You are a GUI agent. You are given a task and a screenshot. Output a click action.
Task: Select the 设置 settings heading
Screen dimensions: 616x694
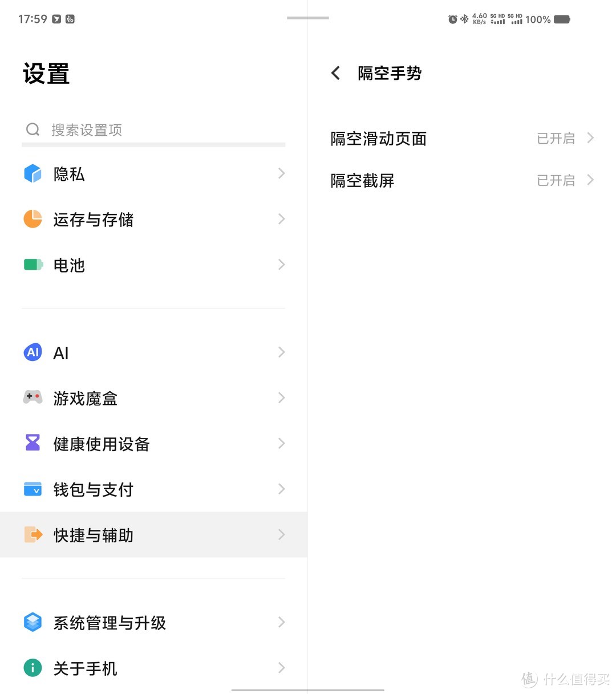click(46, 73)
